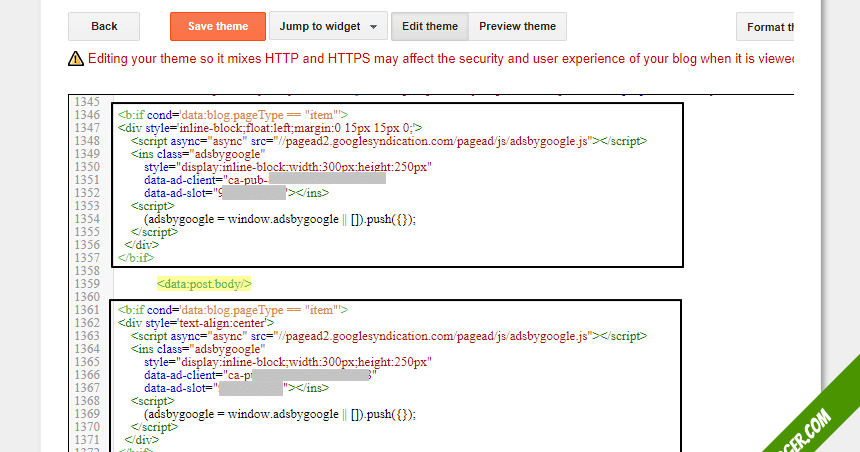Viewport: 860px width, 452px height.
Task: Click ins class adsbygoogle on line 1364
Action: [198, 348]
